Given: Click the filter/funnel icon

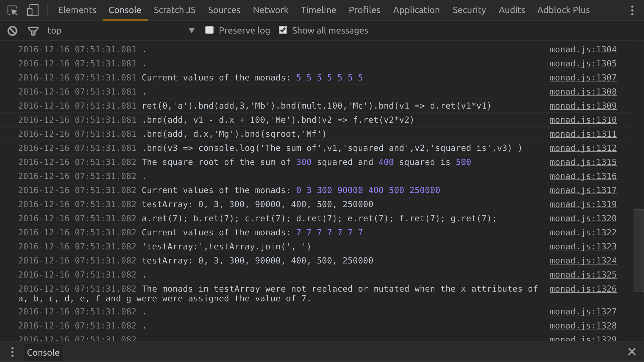Looking at the screenshot, I should tap(33, 31).
